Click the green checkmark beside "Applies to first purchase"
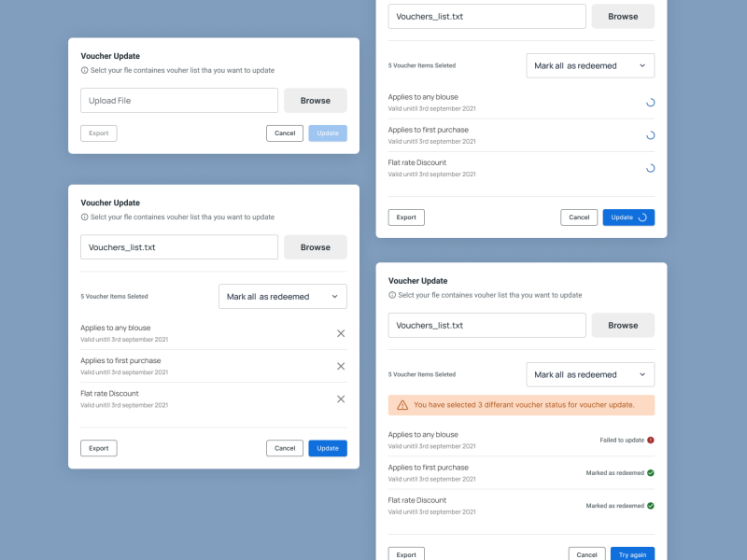The height and width of the screenshot is (560, 747). (x=650, y=472)
